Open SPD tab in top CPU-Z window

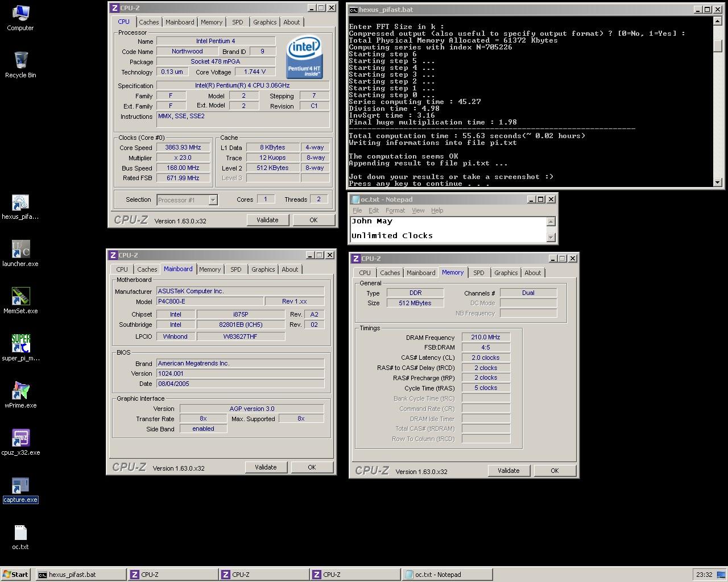click(x=237, y=22)
